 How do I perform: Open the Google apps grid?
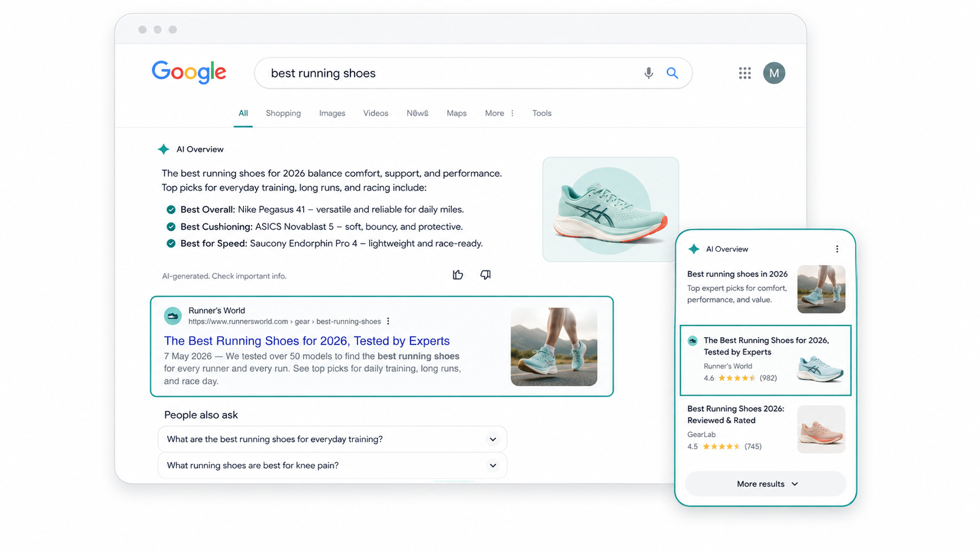(744, 73)
